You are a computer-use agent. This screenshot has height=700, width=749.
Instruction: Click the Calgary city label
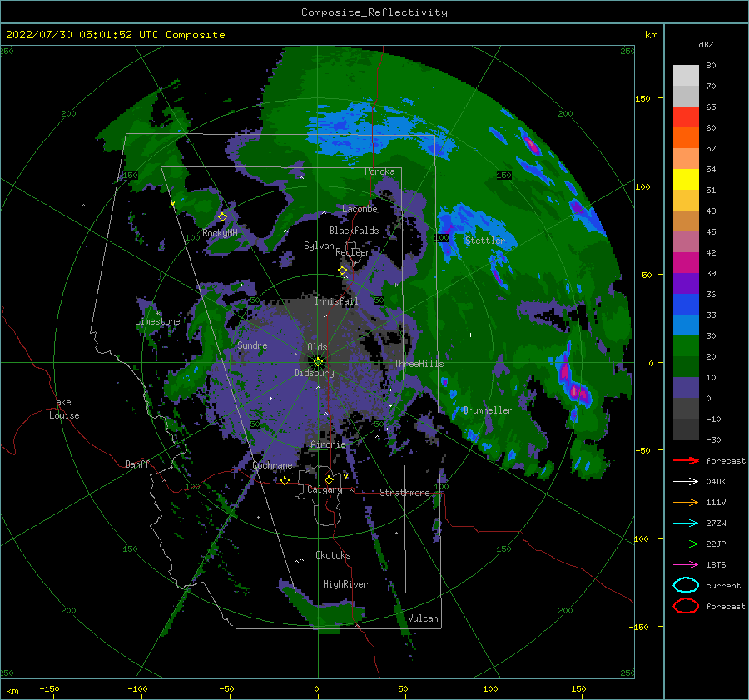click(x=325, y=489)
